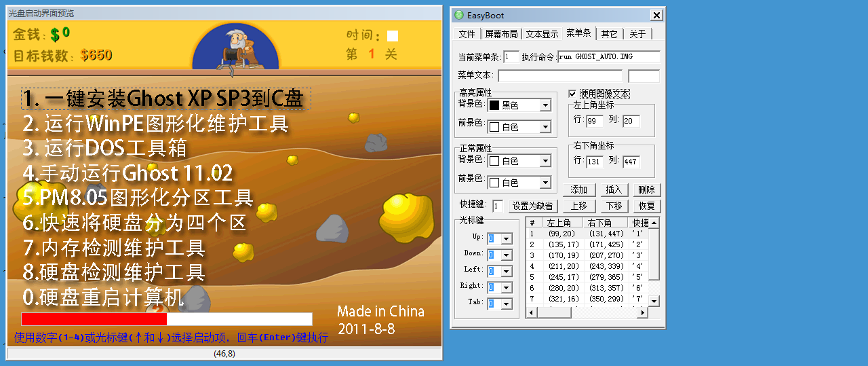
Task: Click the list horizontal scrollbar left arrow
Action: click(x=532, y=312)
